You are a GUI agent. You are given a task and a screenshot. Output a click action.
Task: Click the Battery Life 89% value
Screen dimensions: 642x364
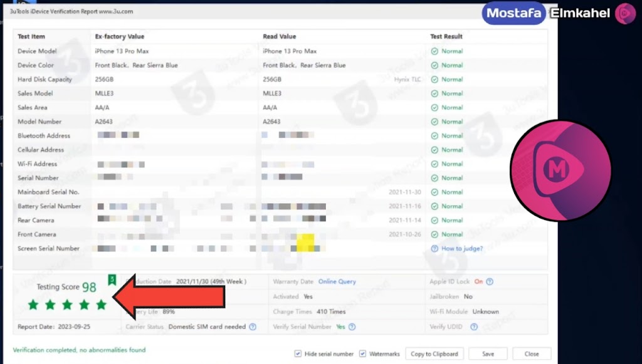pyautogui.click(x=169, y=311)
